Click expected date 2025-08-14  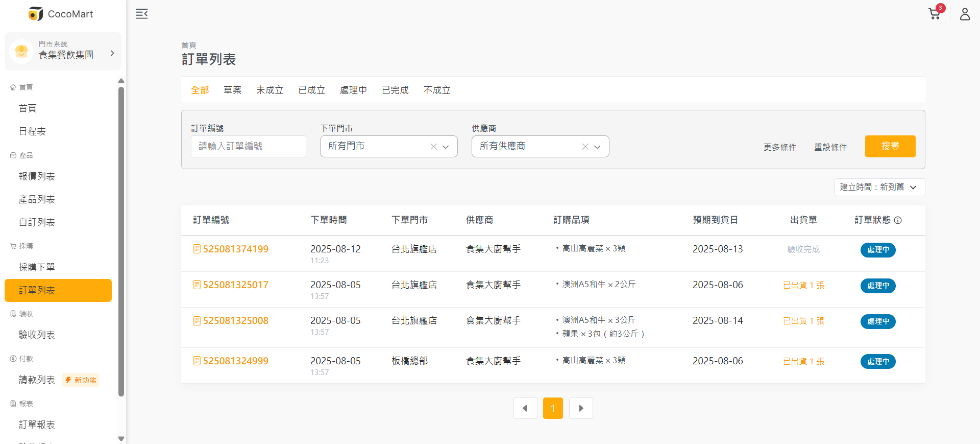click(718, 320)
